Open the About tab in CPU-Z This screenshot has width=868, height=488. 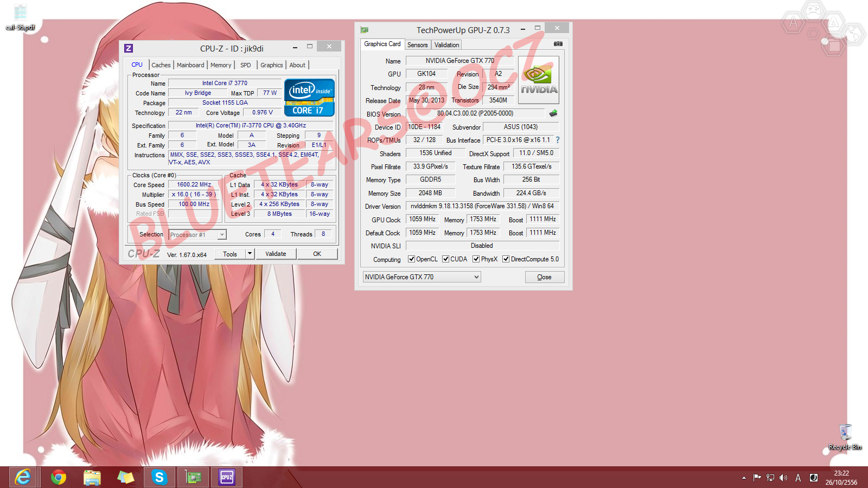(x=297, y=65)
